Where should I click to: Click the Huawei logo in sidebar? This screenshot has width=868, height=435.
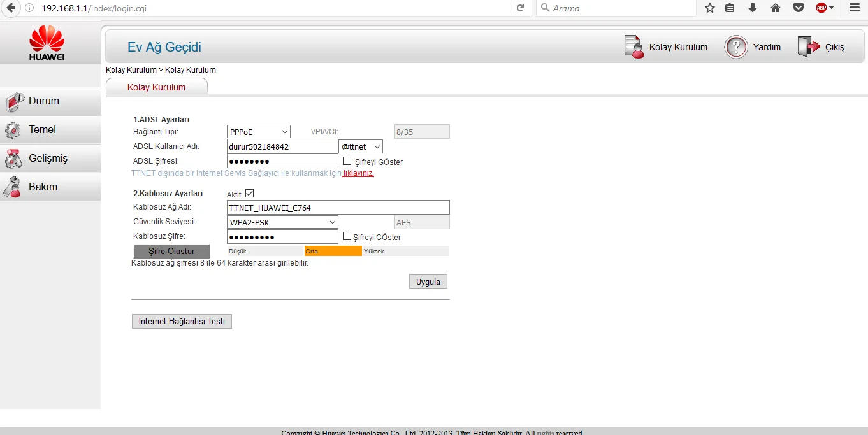(47, 43)
